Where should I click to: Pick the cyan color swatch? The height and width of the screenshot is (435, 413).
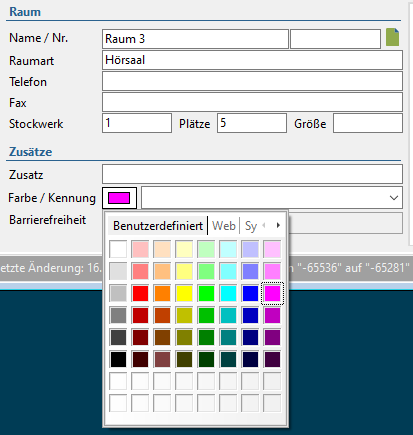tap(228, 293)
